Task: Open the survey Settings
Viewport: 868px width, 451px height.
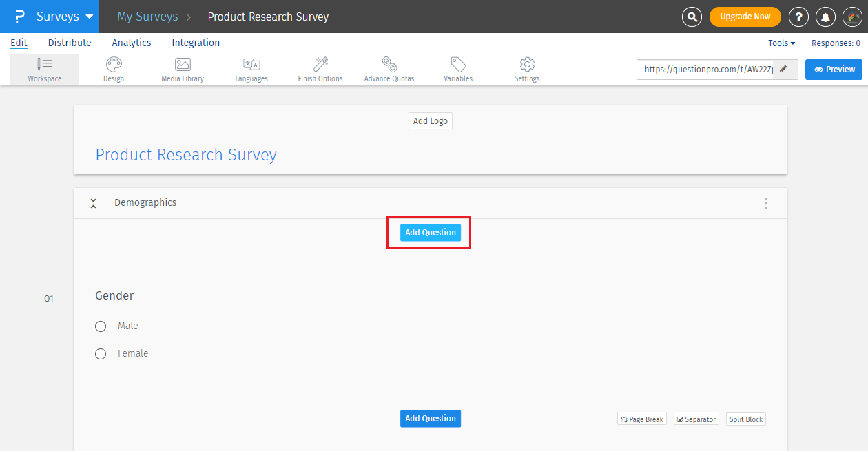Action: (526, 69)
